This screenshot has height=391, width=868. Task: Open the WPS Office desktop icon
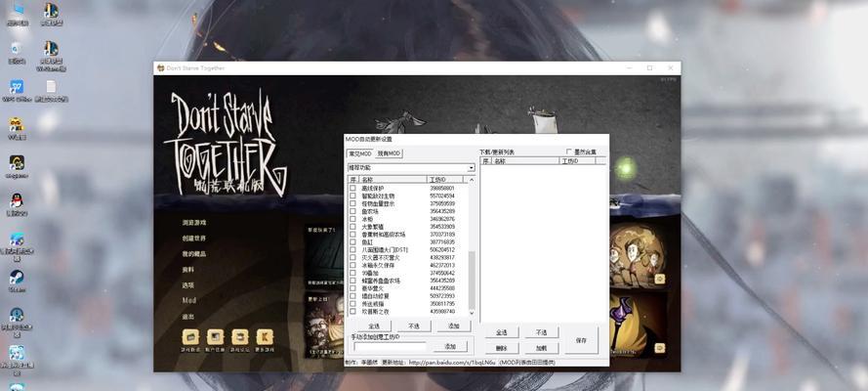click(x=17, y=88)
